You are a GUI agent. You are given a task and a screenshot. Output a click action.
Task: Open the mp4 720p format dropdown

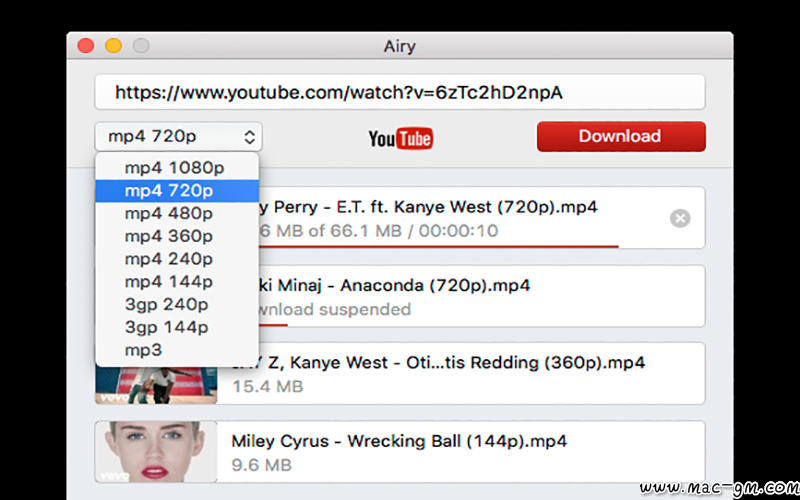(x=178, y=136)
